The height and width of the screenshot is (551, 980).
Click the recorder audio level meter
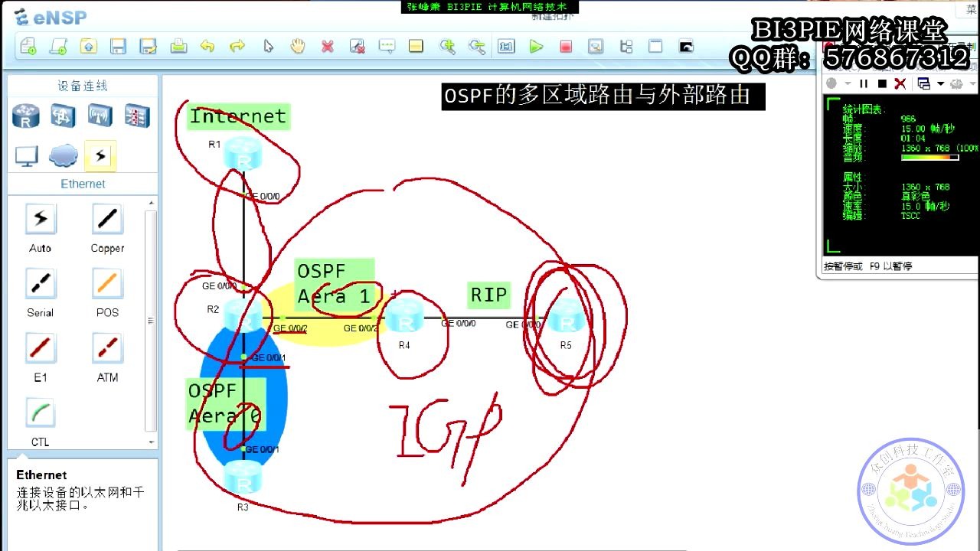click(x=929, y=158)
